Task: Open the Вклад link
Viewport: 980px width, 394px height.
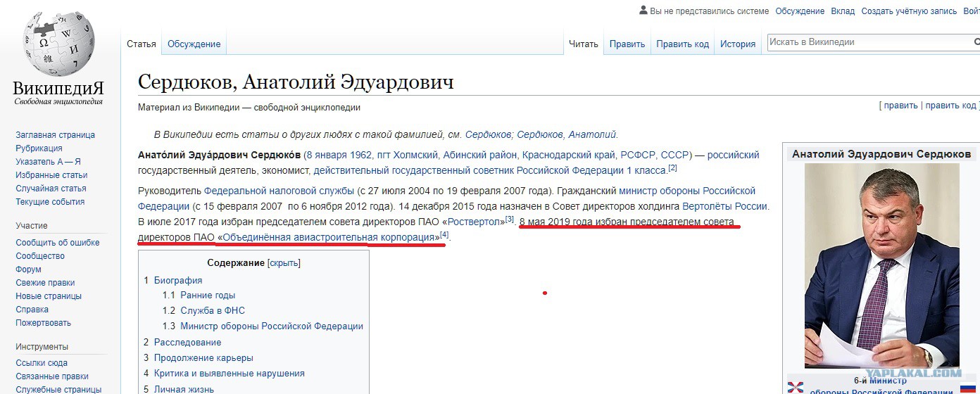Action: (843, 11)
